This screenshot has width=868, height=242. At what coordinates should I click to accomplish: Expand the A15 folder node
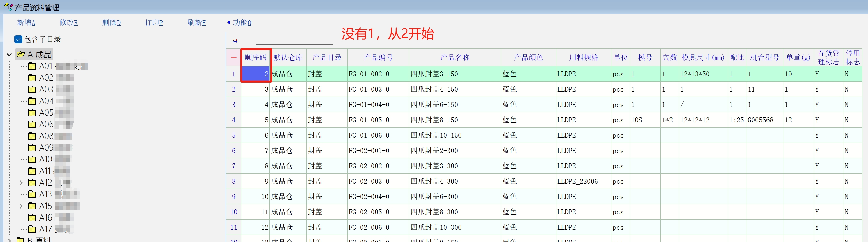21,206
